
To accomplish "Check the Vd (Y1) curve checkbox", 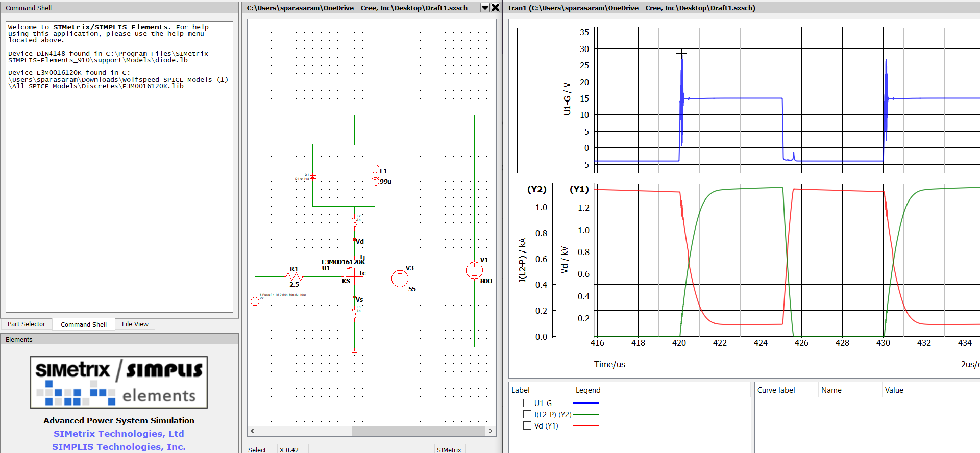I will tap(527, 425).
